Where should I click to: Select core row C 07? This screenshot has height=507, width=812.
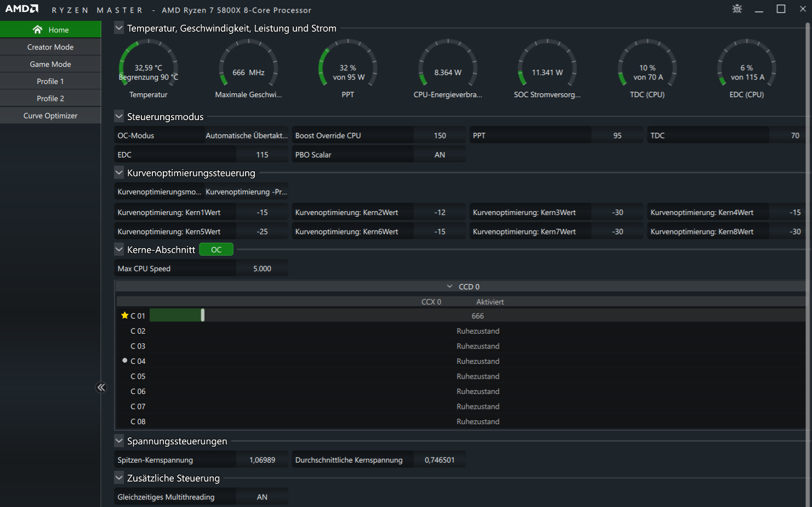point(461,407)
